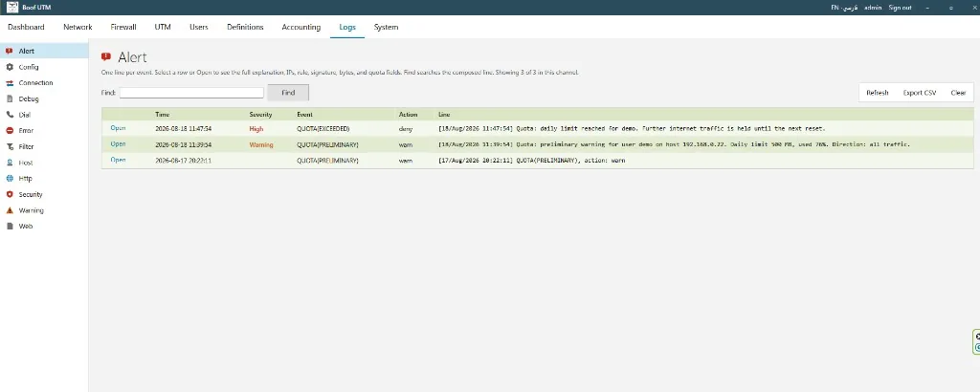Go to the Dashboard tab

pos(26,27)
